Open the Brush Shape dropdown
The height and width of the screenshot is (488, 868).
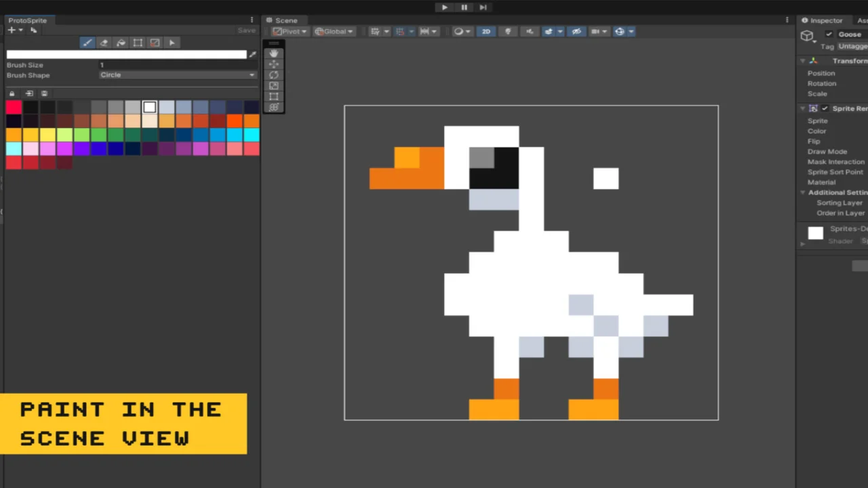click(x=178, y=75)
